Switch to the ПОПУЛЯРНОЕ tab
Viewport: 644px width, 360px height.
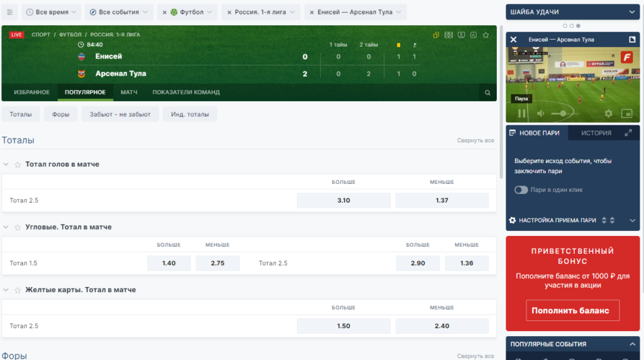85,93
